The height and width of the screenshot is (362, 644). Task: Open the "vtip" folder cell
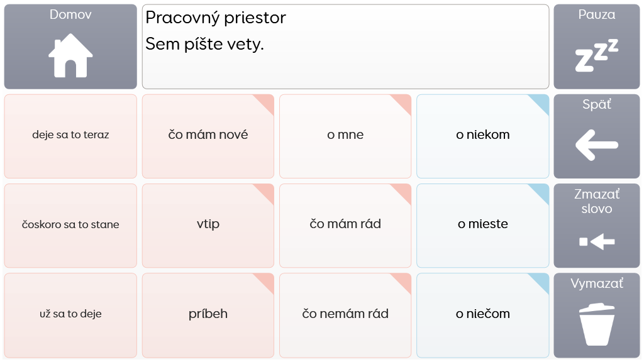[208, 225]
